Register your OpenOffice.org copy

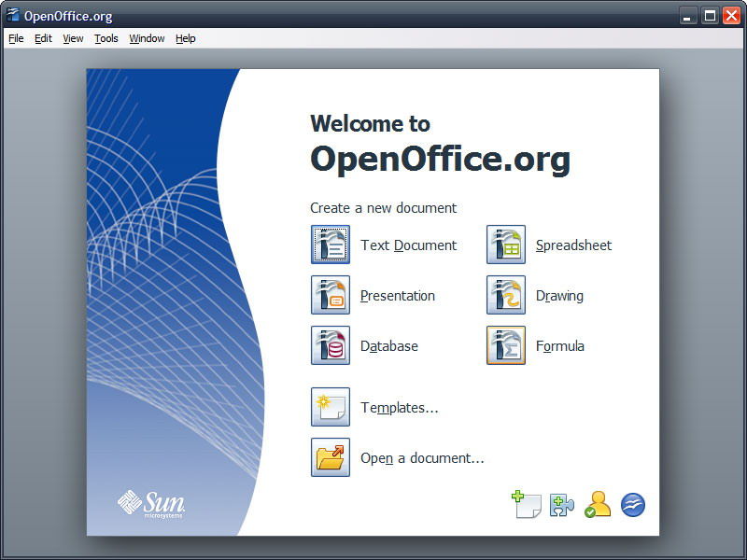pos(597,502)
